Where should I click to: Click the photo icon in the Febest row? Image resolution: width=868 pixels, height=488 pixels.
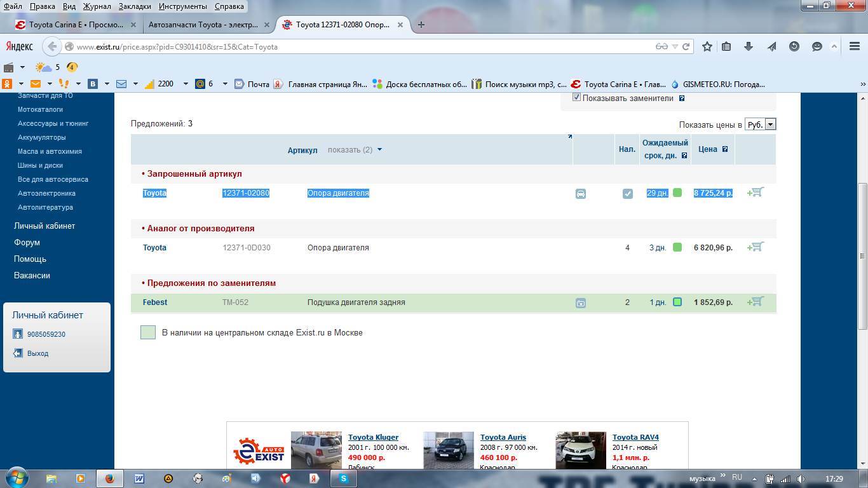coord(580,303)
